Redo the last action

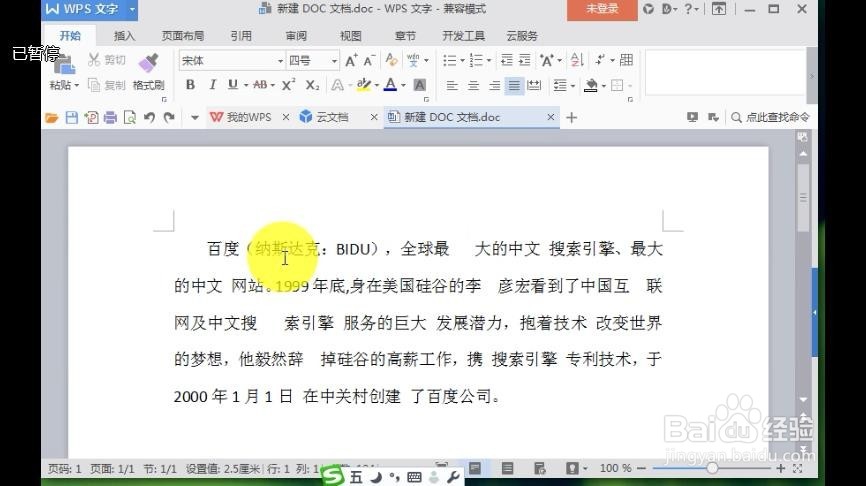click(x=169, y=117)
